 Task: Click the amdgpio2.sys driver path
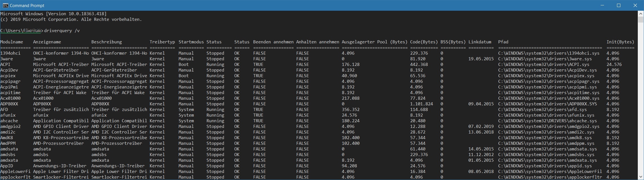(549, 126)
